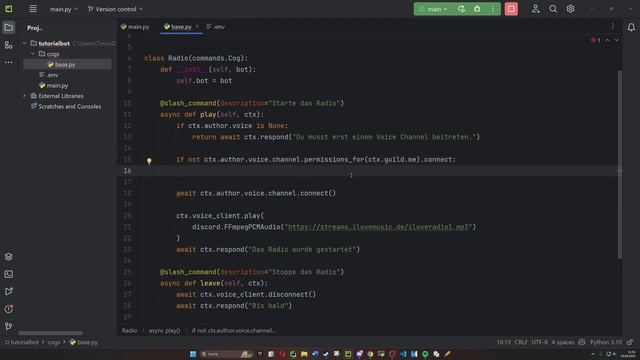Open Python Packages tool window

tap(9, 257)
